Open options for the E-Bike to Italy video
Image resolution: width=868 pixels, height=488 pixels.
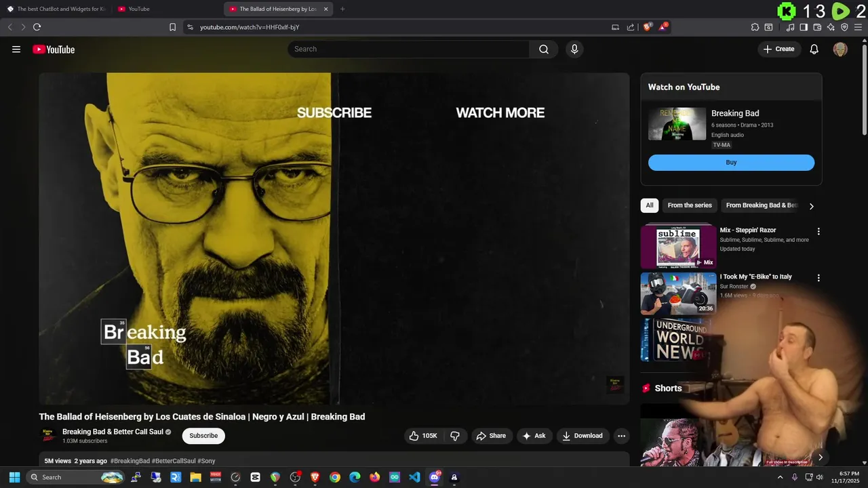coord(818,278)
